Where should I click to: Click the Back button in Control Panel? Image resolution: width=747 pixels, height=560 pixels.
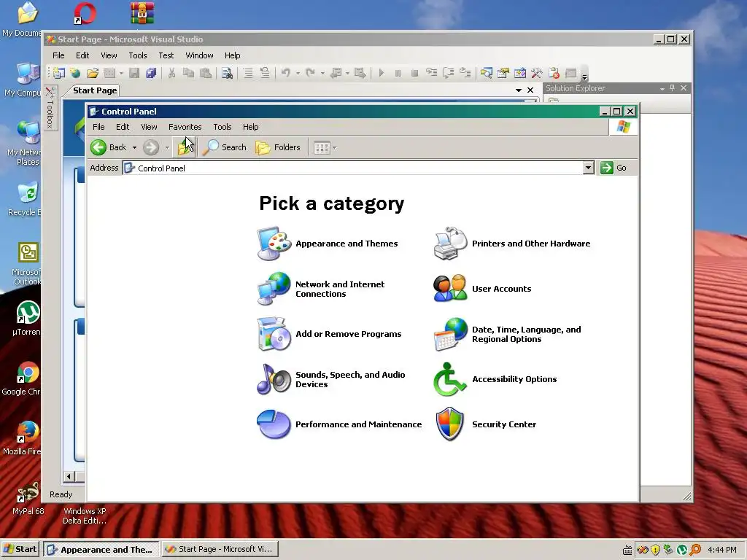pyautogui.click(x=109, y=147)
